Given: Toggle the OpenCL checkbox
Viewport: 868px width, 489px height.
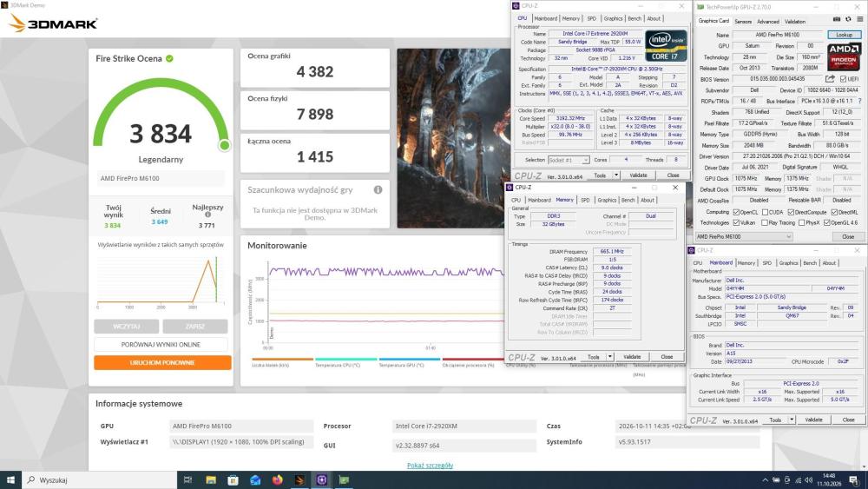Looking at the screenshot, I should [736, 212].
